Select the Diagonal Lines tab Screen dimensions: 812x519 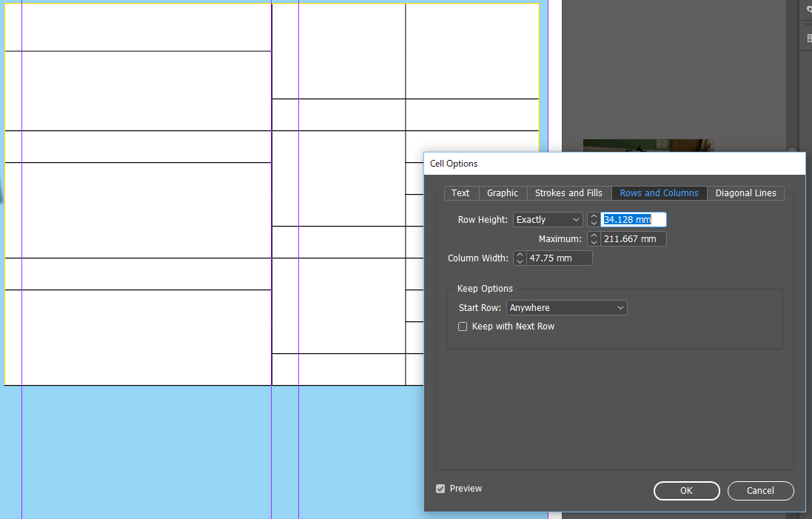(745, 192)
